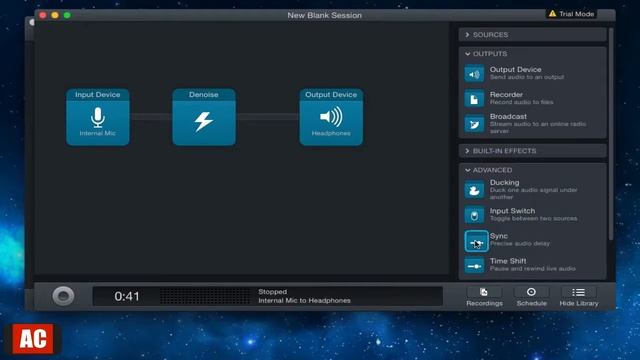640x360 pixels.
Task: Click the Sync delay icon
Action: [476, 241]
